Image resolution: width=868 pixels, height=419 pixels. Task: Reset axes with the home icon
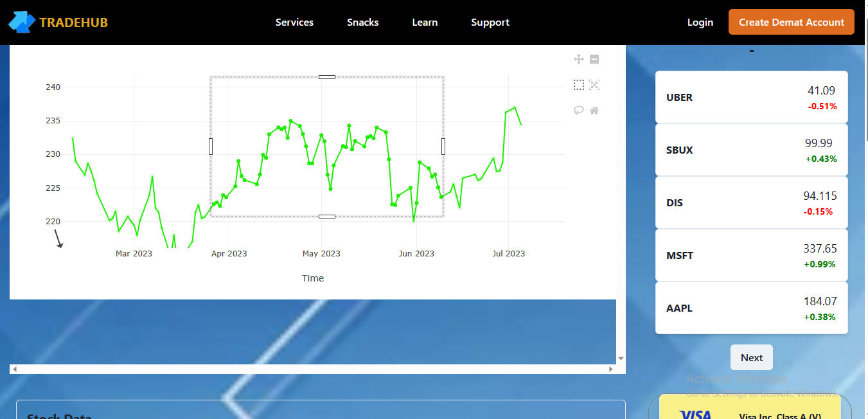(x=594, y=111)
